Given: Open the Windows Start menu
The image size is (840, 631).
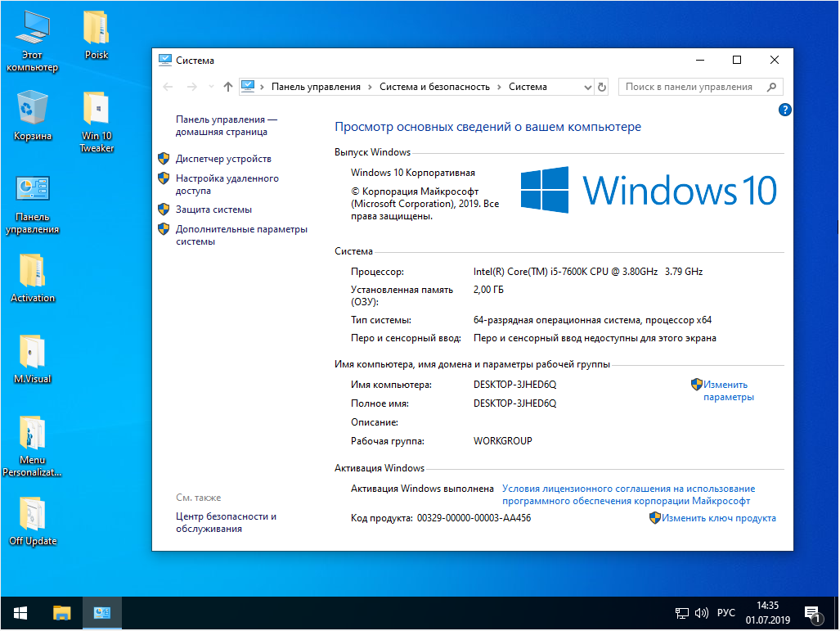Looking at the screenshot, I should click(x=20, y=613).
